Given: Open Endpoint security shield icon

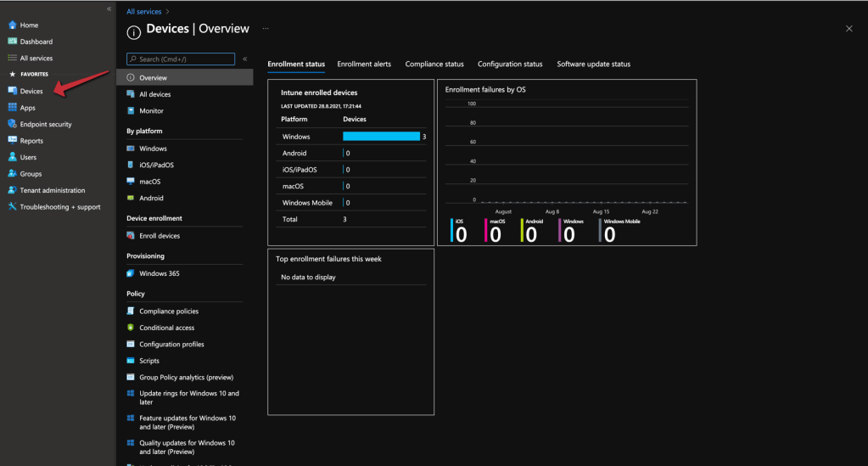Looking at the screenshot, I should coord(12,125).
